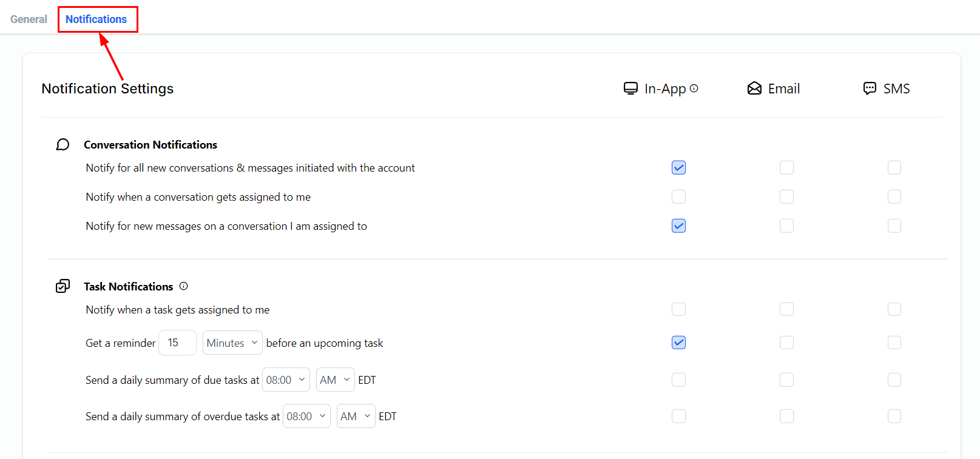
Task: Click the In-App monitor icon
Action: [630, 89]
